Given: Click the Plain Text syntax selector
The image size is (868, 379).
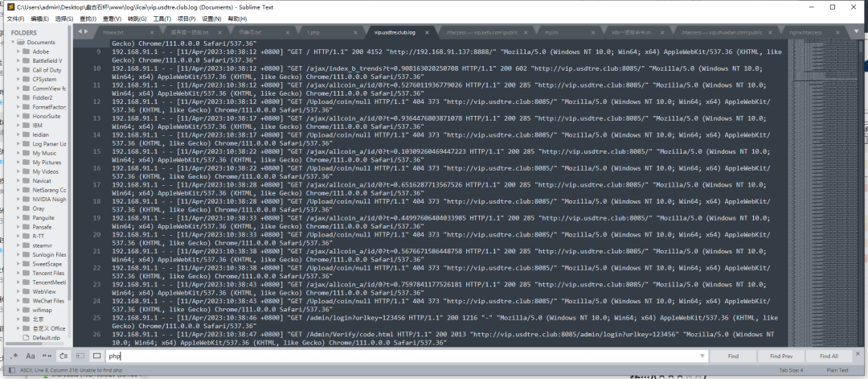Looking at the screenshot, I should [837, 370].
